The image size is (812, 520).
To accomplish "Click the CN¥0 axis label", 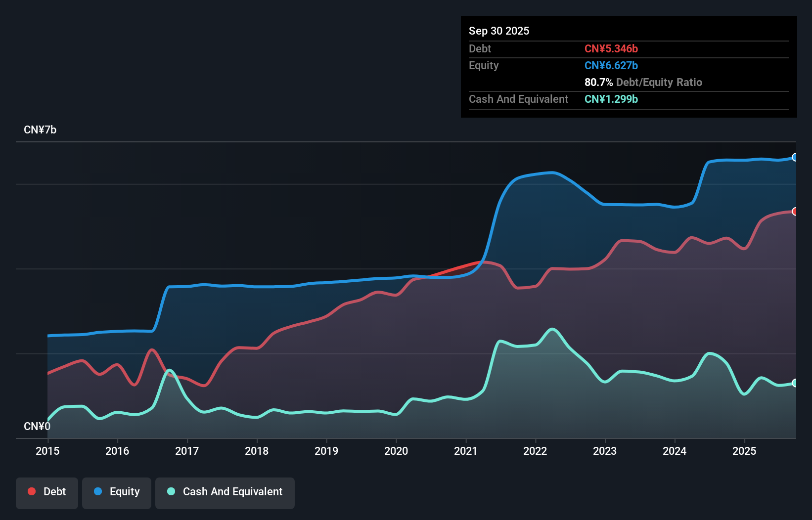I will (x=37, y=426).
